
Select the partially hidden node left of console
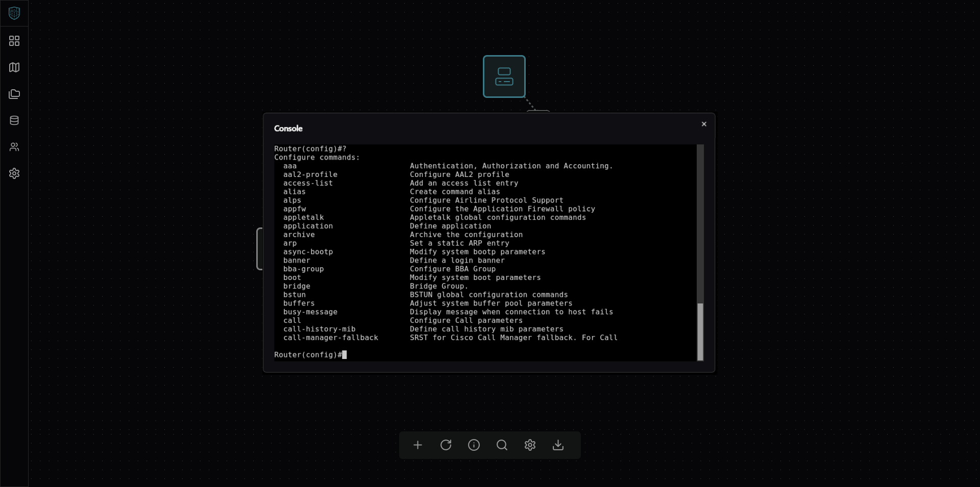tap(259, 249)
